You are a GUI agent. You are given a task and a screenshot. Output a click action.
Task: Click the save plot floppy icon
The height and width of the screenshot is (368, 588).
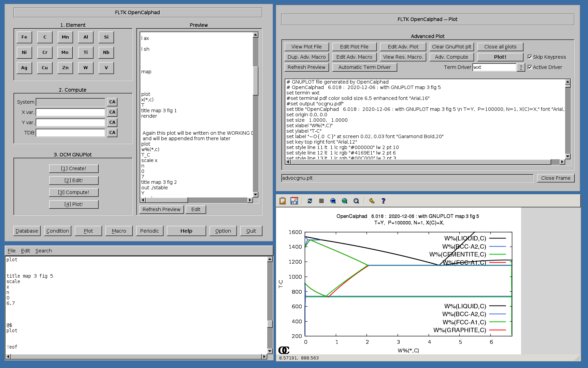294,201
